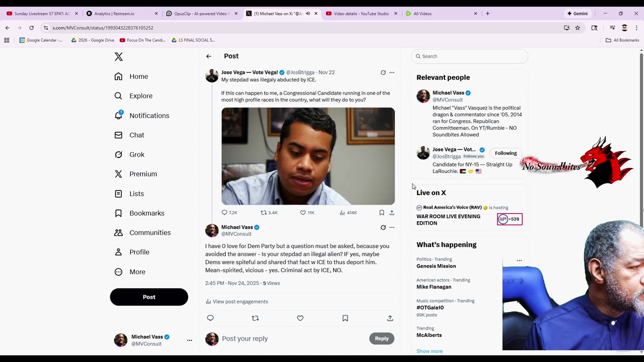Like the Michael Vass post
The height and width of the screenshot is (362, 644).
click(300, 318)
